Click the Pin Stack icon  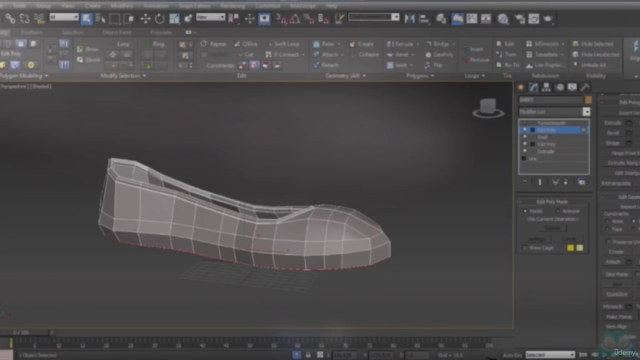(x=525, y=182)
